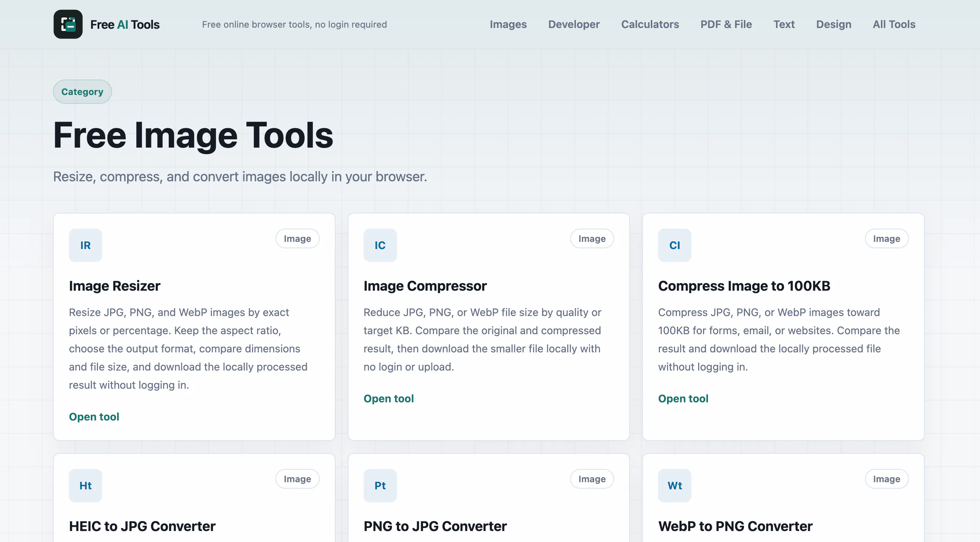This screenshot has height=542, width=980.
Task: Click the Category badge above the heading
Action: (82, 92)
